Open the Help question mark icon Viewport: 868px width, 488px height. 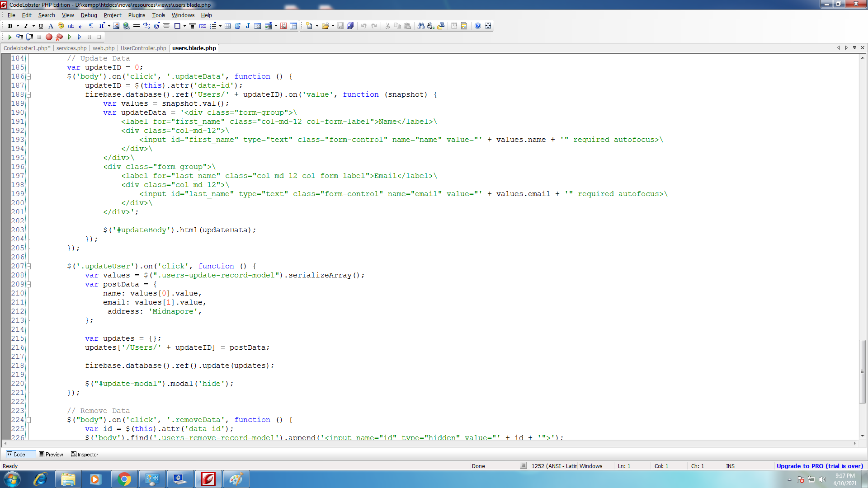[x=478, y=26]
